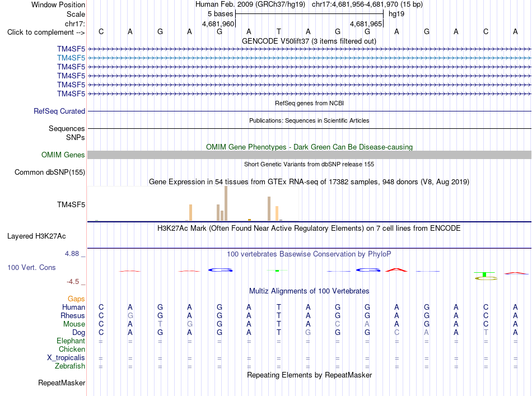532x396 pixels.
Task: Click 'Repeating Elements by RepeatMasker' title
Action: point(310,375)
